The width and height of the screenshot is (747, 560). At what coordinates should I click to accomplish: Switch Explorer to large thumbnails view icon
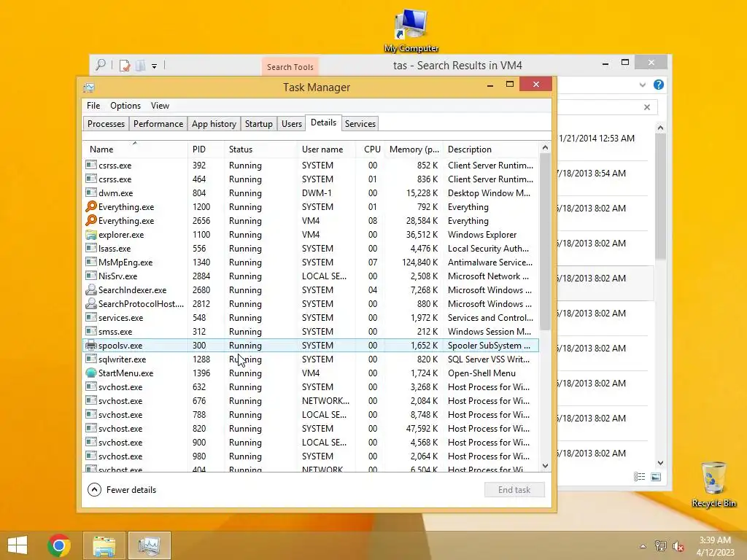(656, 477)
